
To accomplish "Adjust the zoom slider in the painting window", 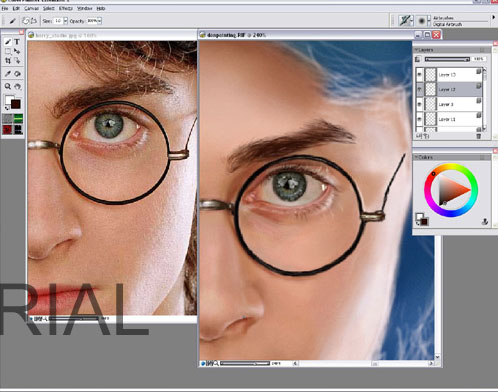I will tap(245, 363).
